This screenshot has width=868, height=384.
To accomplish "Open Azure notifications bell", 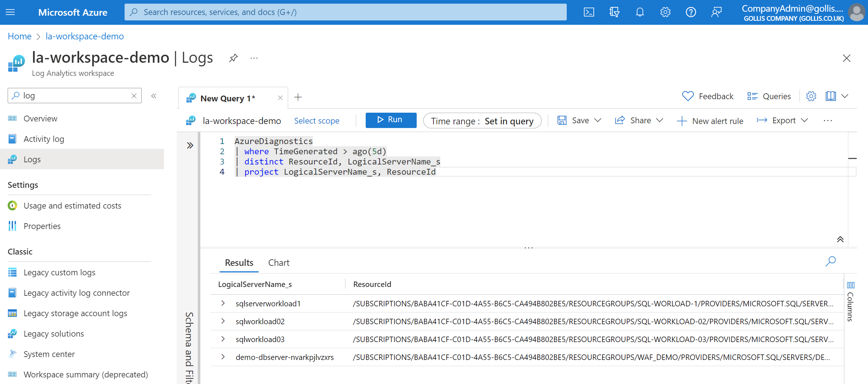I will tap(640, 12).
